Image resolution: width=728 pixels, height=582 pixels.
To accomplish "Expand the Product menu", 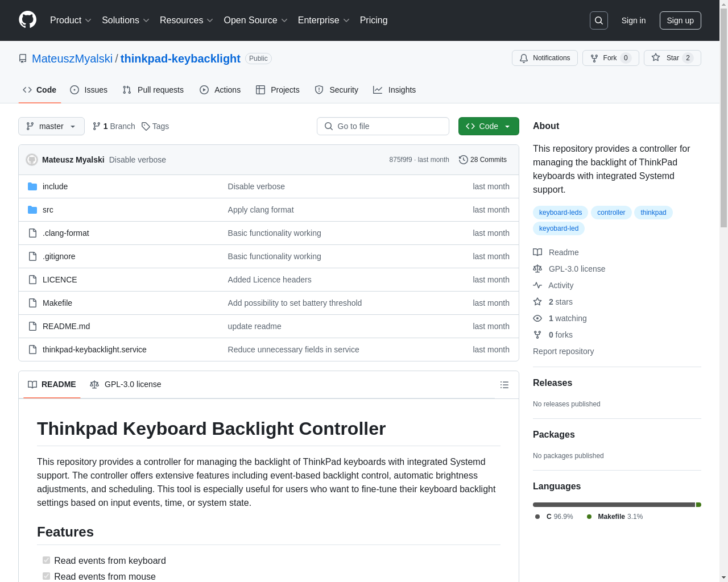I will click(71, 20).
